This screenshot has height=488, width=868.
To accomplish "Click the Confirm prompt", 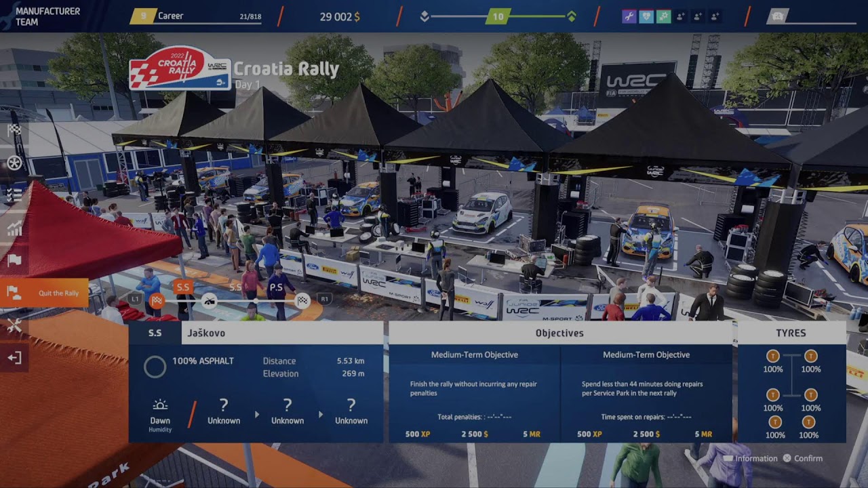I will pyautogui.click(x=803, y=458).
